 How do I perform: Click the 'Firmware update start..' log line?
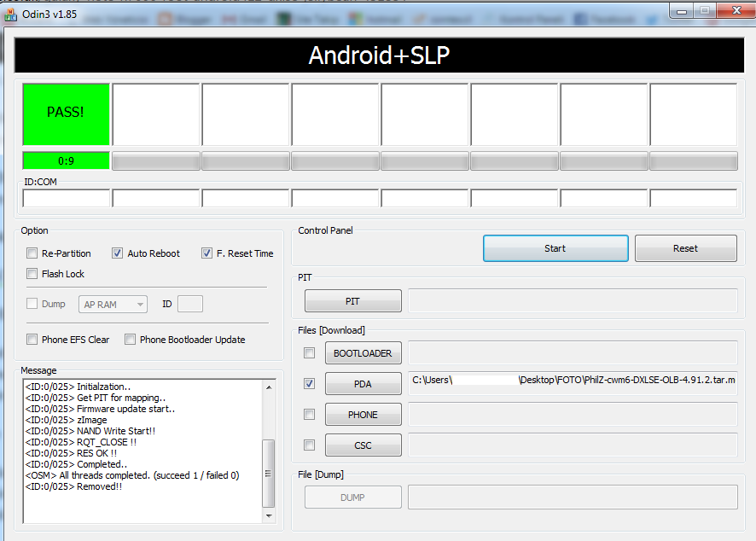(101, 409)
